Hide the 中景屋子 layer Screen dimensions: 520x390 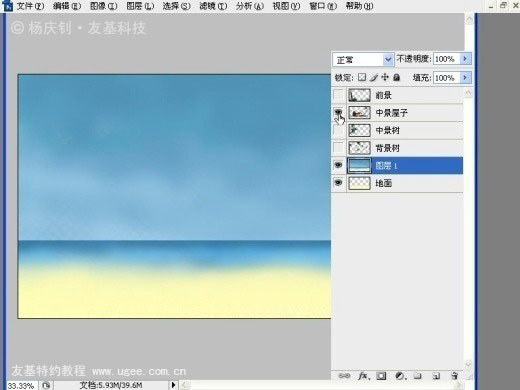[338, 113]
